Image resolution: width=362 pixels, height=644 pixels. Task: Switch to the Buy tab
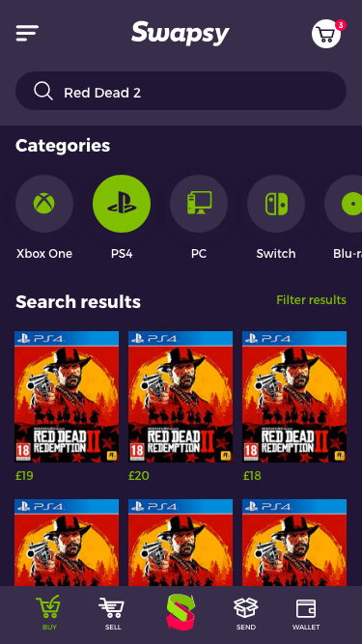pos(48,613)
